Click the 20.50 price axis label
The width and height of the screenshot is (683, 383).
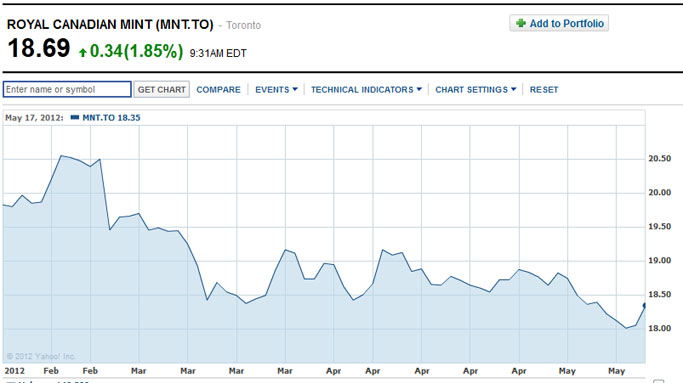point(659,159)
